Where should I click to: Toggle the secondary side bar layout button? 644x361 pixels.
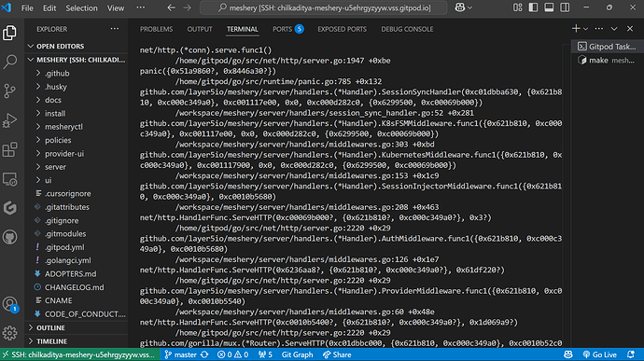565,7
